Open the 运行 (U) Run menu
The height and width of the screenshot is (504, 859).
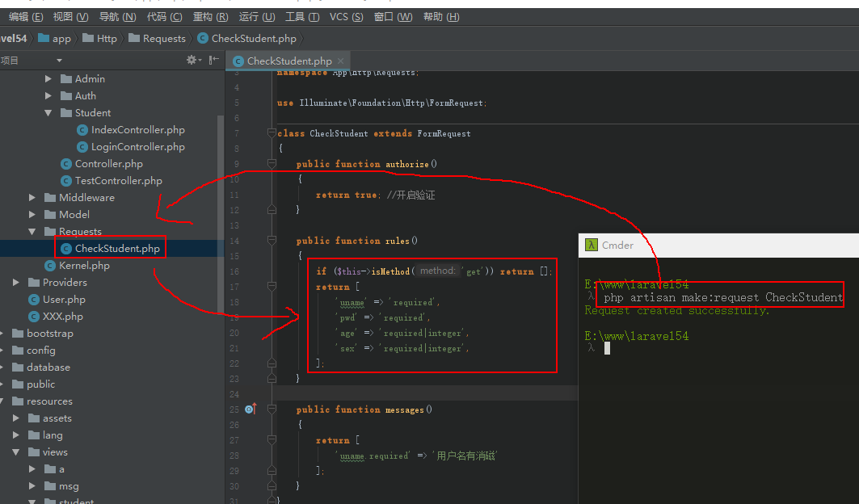click(x=257, y=17)
